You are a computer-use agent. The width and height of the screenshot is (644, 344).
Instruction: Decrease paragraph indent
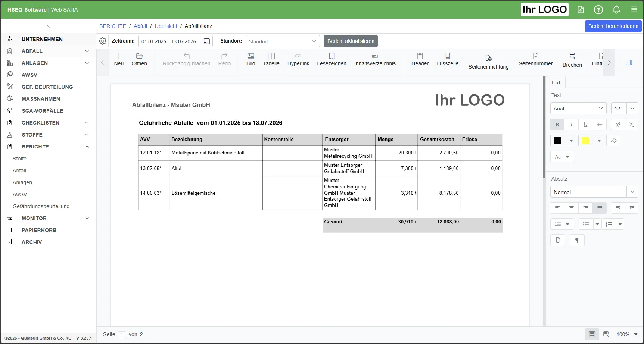(618, 208)
